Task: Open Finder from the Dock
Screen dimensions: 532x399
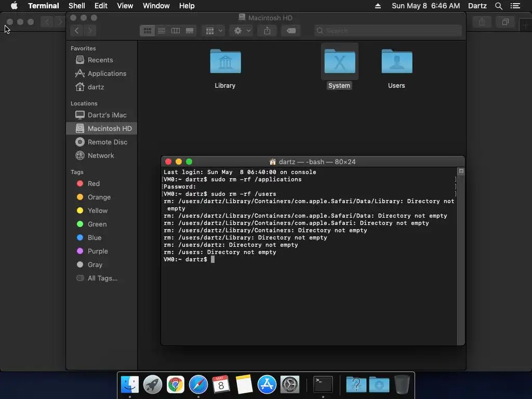Action: click(x=129, y=385)
